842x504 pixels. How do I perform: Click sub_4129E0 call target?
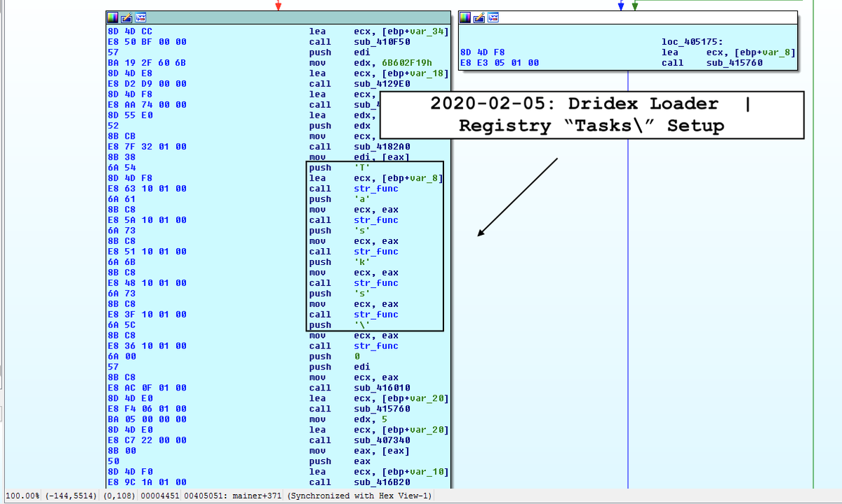[382, 84]
